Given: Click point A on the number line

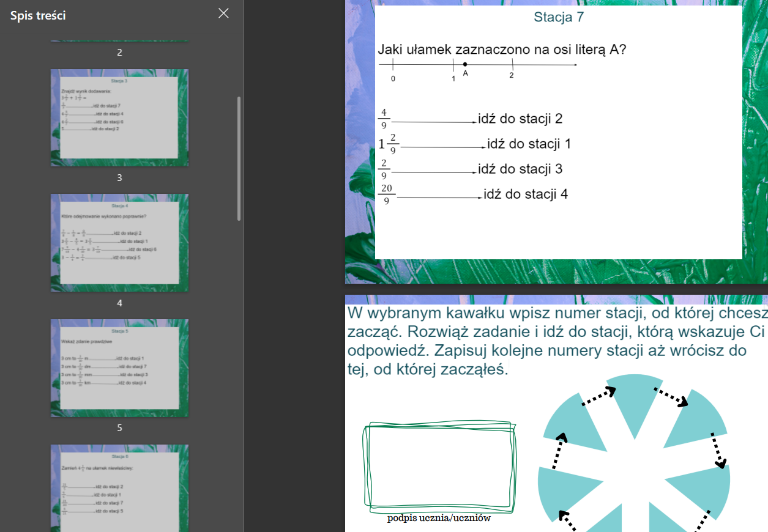Looking at the screenshot, I should (x=465, y=64).
